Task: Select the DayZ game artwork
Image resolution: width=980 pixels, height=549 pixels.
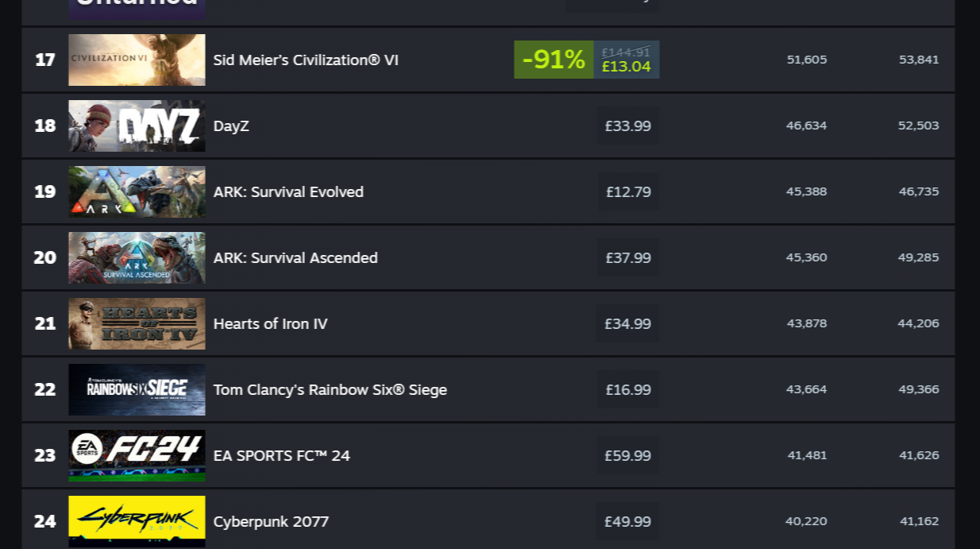Action: 136,126
